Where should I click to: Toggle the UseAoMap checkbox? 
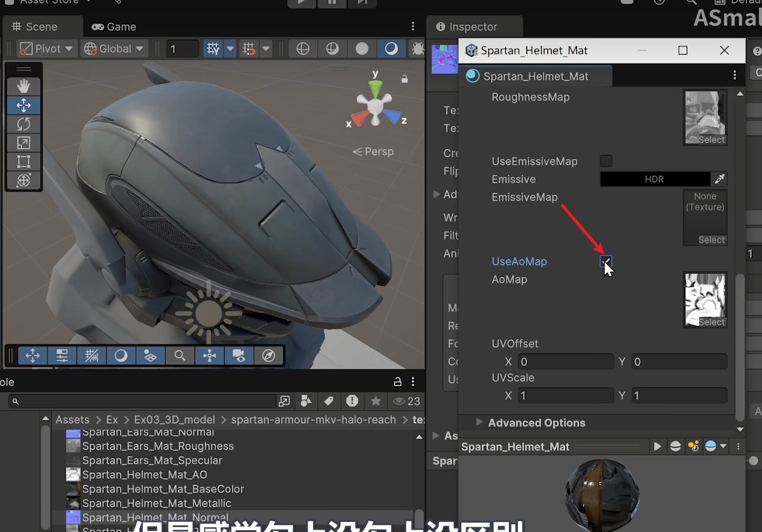606,262
